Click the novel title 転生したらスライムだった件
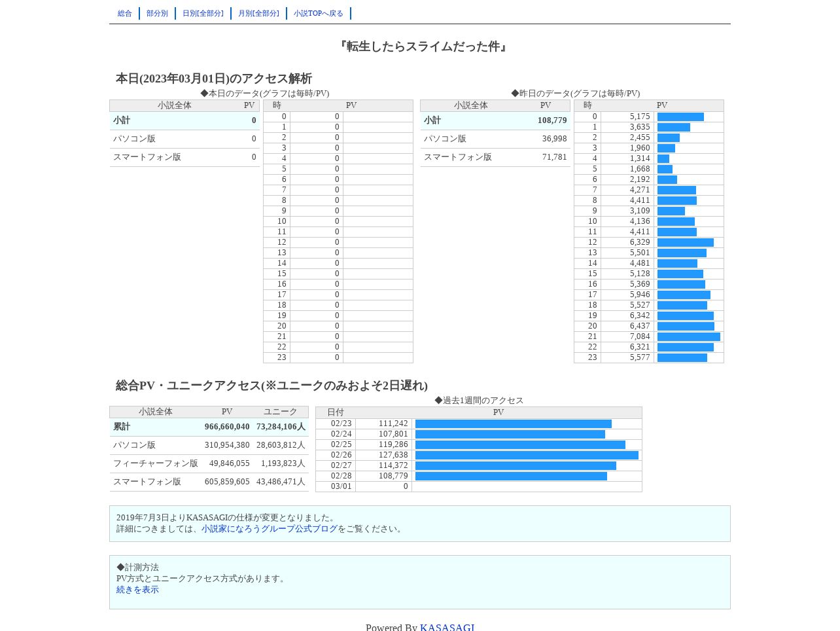840x631 pixels. pyautogui.click(x=423, y=46)
